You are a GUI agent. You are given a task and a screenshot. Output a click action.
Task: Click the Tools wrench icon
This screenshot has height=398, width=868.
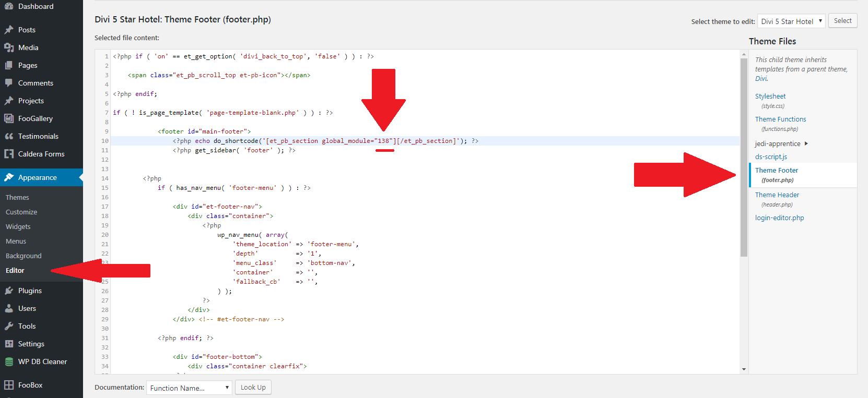tap(9, 326)
